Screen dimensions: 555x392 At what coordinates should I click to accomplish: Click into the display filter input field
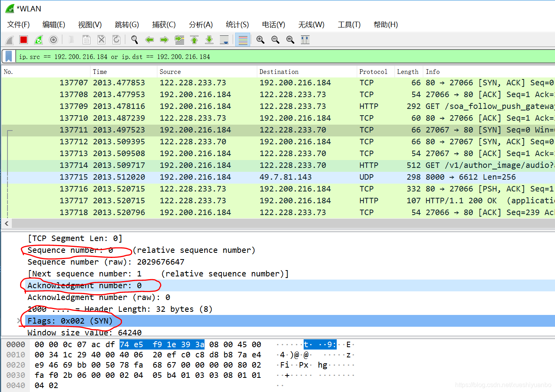point(285,57)
